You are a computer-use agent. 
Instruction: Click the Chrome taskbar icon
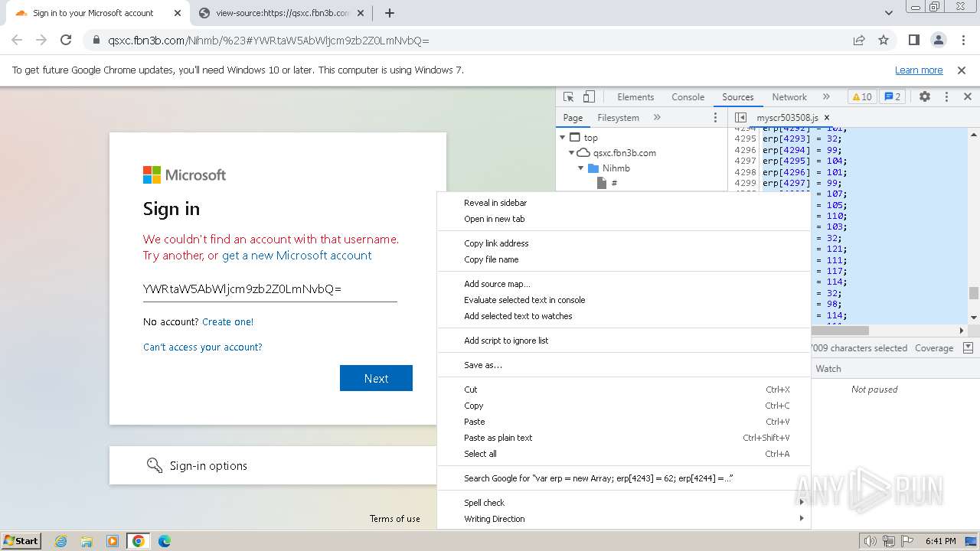pyautogui.click(x=139, y=541)
